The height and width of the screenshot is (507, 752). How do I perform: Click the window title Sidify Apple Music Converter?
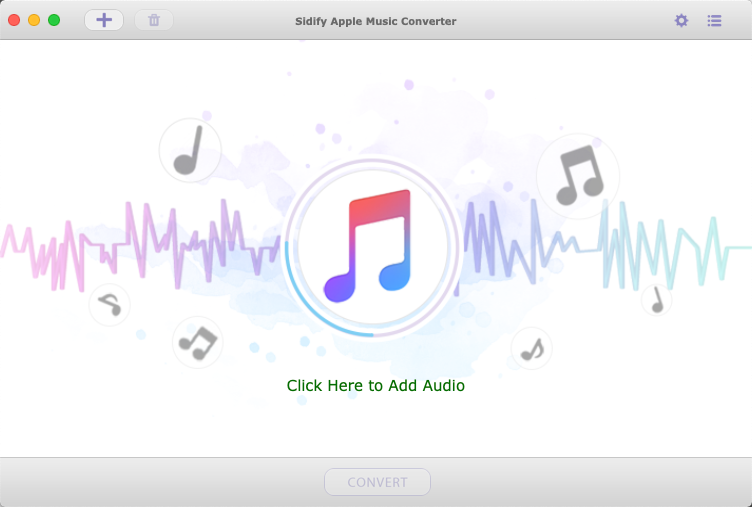tap(376, 21)
